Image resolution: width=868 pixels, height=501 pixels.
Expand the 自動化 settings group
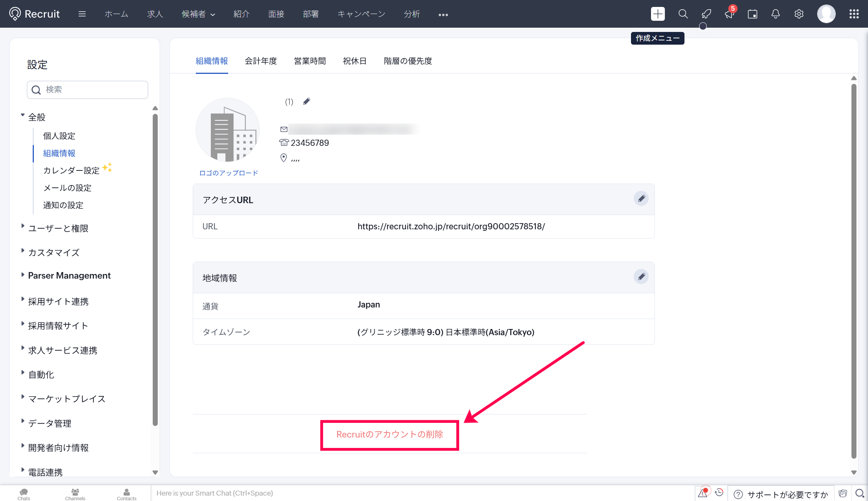[x=41, y=374]
